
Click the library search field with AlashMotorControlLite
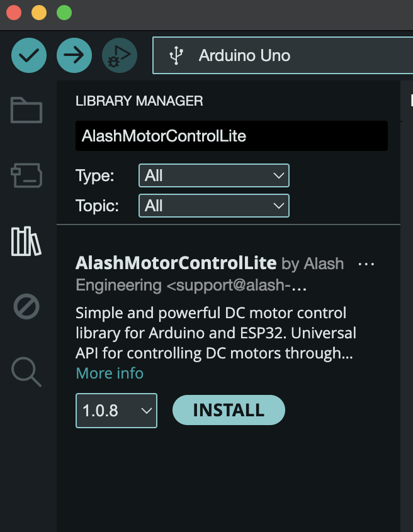pos(231,136)
